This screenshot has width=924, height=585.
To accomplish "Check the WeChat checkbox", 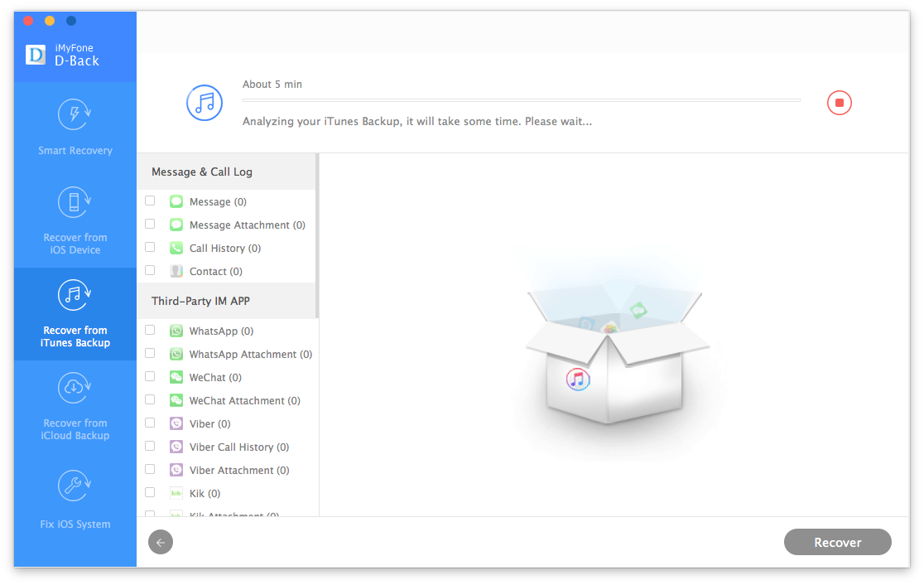I will 150,376.
